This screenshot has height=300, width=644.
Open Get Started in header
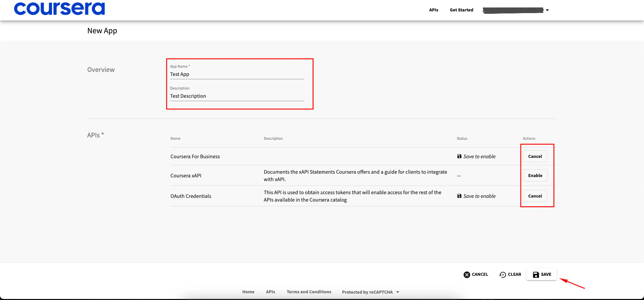point(461,10)
